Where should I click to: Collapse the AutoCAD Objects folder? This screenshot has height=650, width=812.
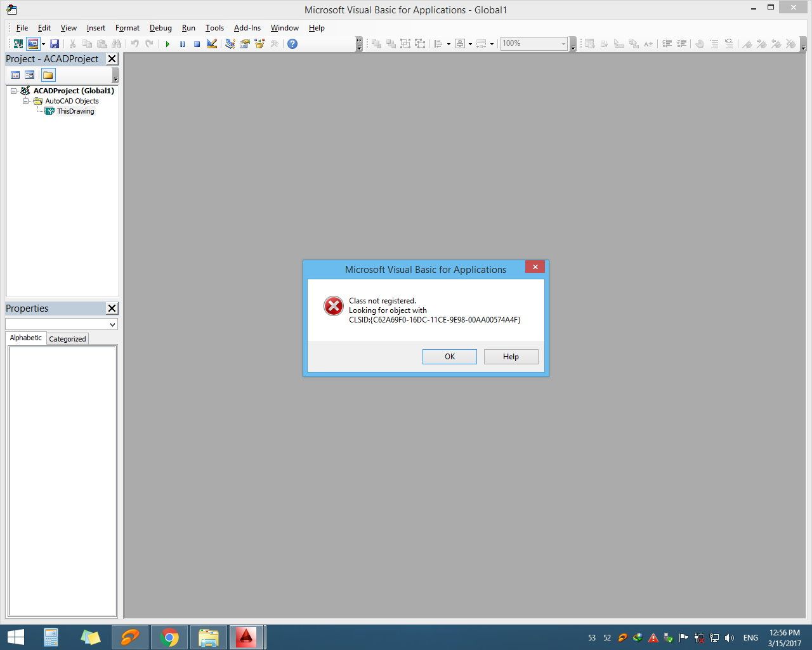(x=25, y=101)
